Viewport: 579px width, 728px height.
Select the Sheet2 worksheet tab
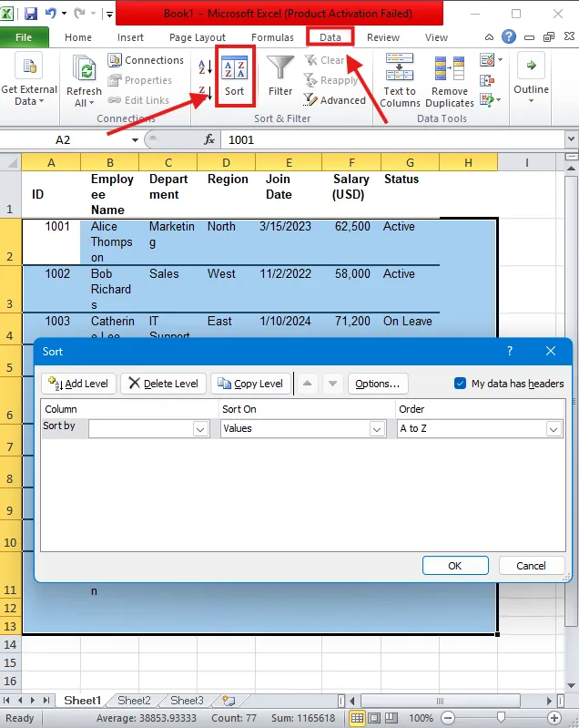click(x=134, y=700)
